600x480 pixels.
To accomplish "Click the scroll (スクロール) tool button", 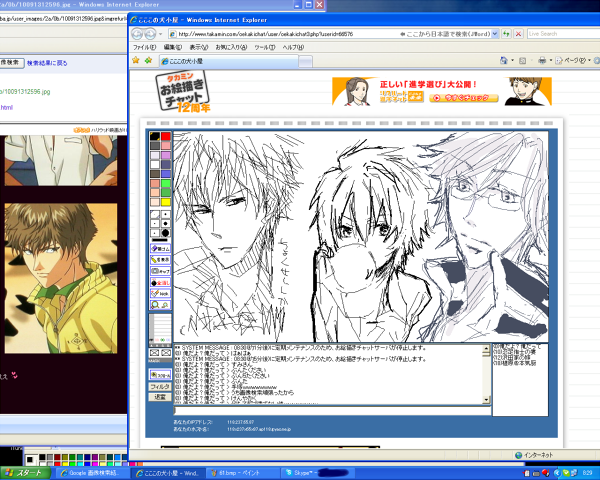I will [x=160, y=375].
